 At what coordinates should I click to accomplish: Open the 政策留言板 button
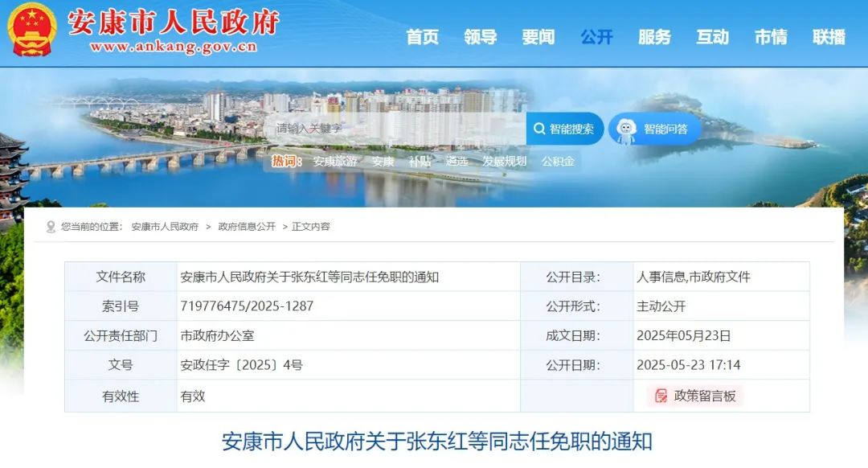[x=695, y=396]
